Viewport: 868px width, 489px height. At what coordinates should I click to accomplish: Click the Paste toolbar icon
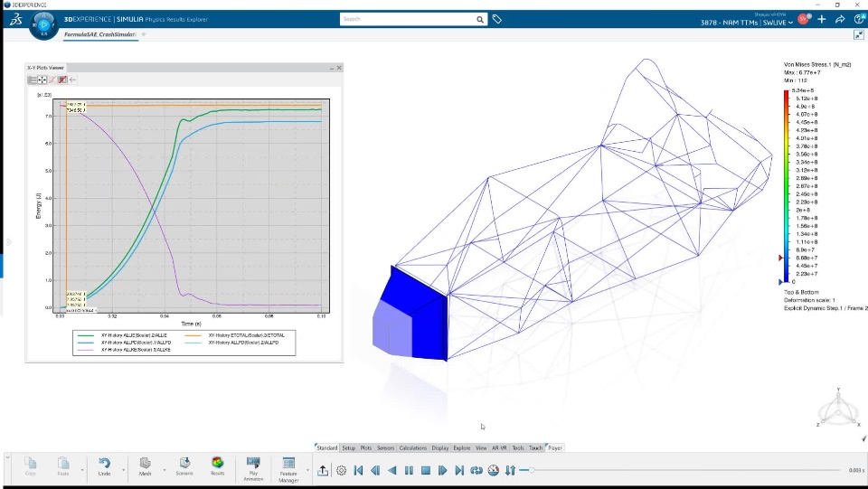coord(63,466)
